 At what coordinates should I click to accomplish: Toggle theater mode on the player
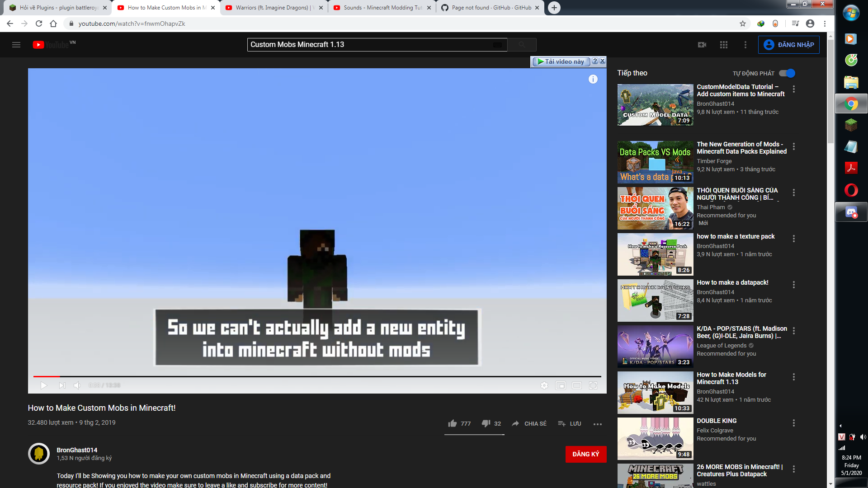(577, 385)
